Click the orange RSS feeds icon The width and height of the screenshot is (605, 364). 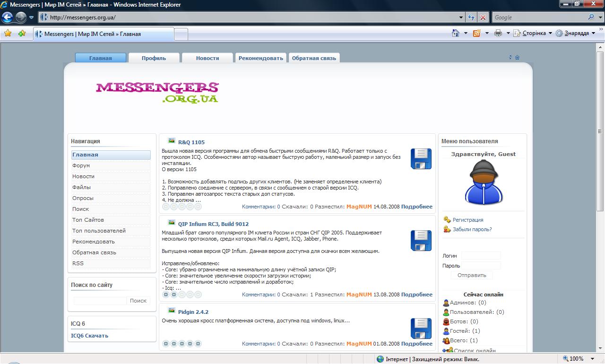pyautogui.click(x=476, y=33)
